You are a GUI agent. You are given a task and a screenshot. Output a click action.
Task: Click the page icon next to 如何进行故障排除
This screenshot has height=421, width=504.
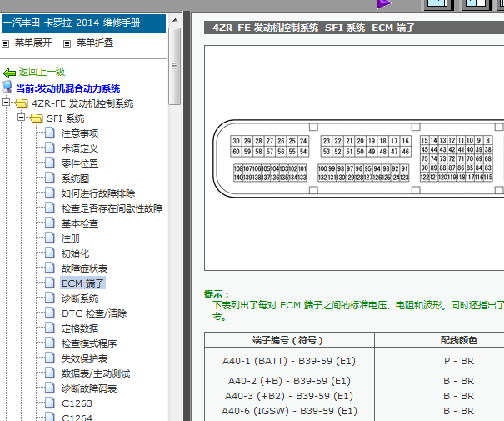pyautogui.click(x=50, y=193)
